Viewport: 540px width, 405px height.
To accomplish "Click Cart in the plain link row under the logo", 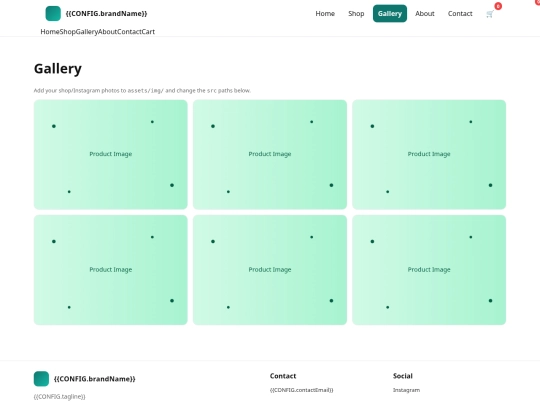I will [x=148, y=32].
